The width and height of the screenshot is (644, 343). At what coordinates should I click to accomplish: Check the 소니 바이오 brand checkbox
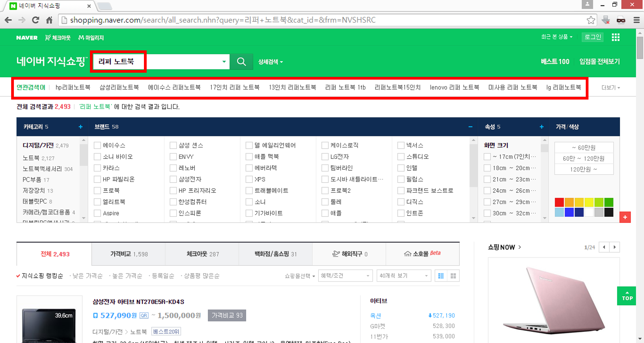[x=97, y=157]
